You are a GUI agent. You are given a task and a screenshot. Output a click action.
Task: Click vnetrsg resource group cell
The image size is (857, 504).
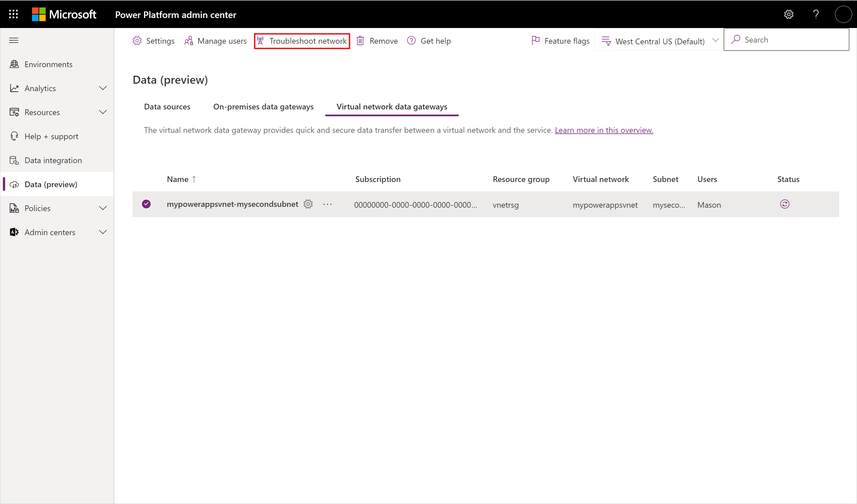point(506,205)
